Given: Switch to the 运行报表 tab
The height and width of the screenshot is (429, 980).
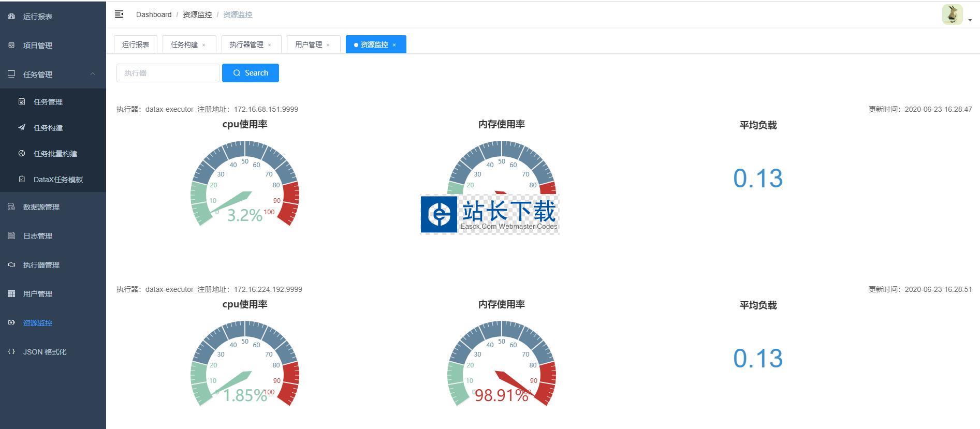Looking at the screenshot, I should pos(136,45).
